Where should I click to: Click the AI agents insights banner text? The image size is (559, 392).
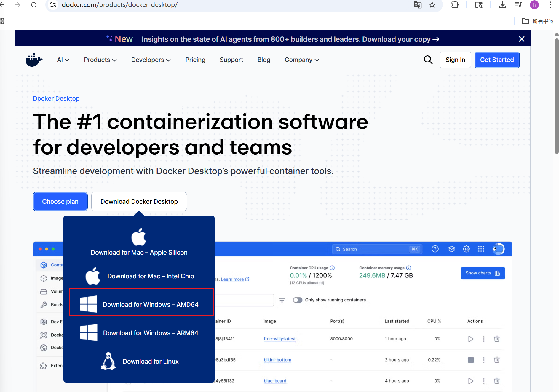point(290,39)
